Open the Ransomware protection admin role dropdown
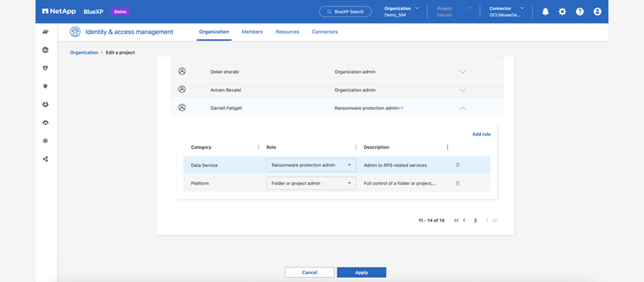 [311, 164]
